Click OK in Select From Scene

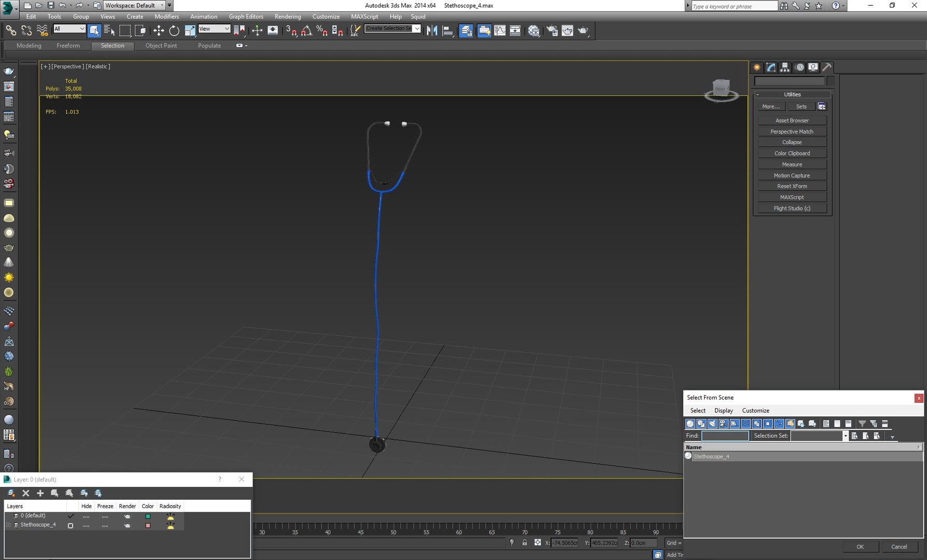click(x=860, y=547)
